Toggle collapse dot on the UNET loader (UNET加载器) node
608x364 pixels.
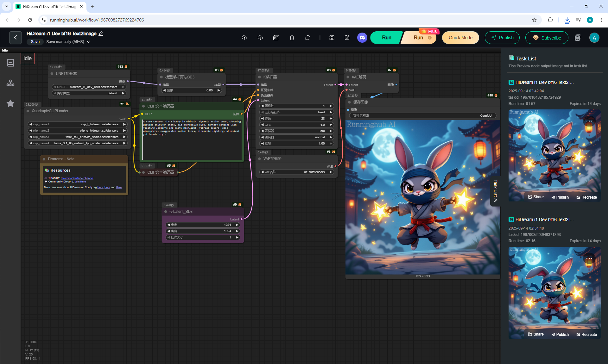point(52,74)
